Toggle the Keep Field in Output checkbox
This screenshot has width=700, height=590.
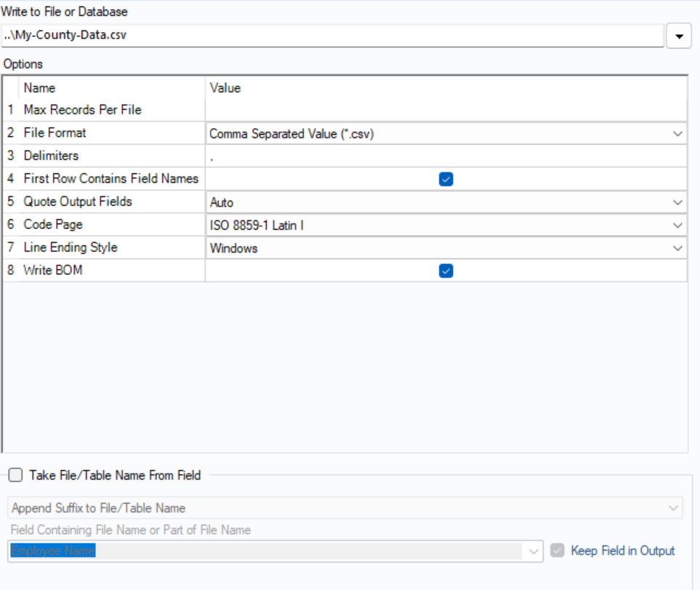pos(558,551)
